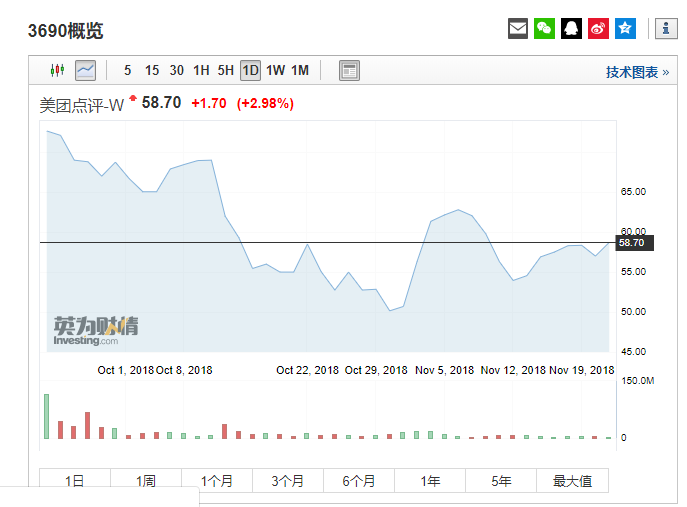Click the Nov 19, 2018 date label
Viewport: 687px width, 507px height.
581,370
